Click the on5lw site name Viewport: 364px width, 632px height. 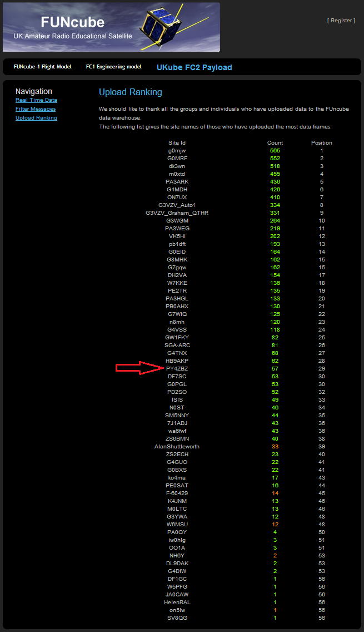tap(177, 610)
